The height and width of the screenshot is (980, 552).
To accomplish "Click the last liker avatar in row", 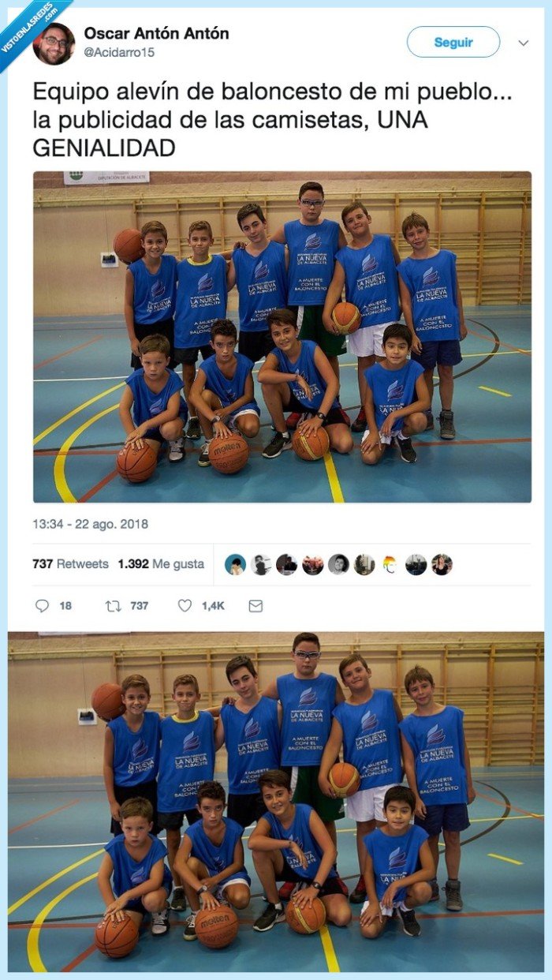I will [x=442, y=564].
